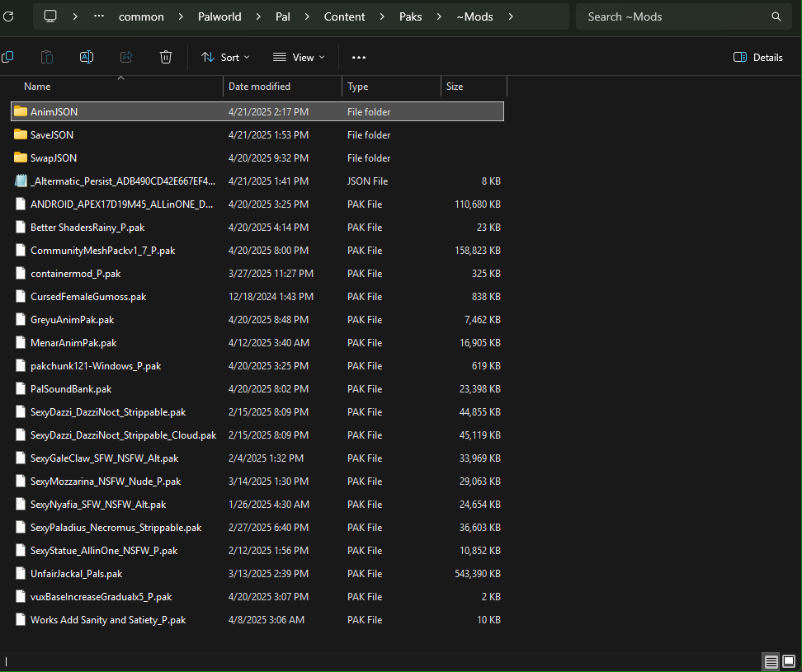Select vuxBaseIncreaseGradualx5_P.pak file name

click(x=101, y=597)
